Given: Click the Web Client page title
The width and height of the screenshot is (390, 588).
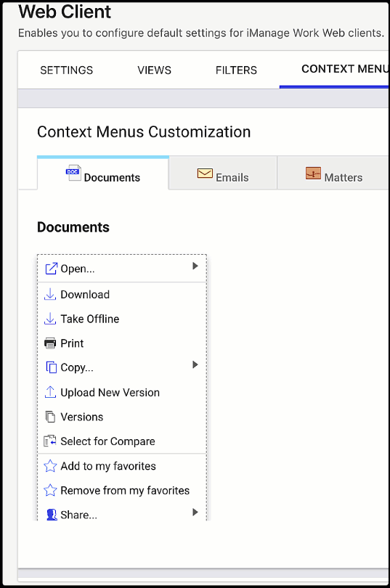Looking at the screenshot, I should point(65,12).
